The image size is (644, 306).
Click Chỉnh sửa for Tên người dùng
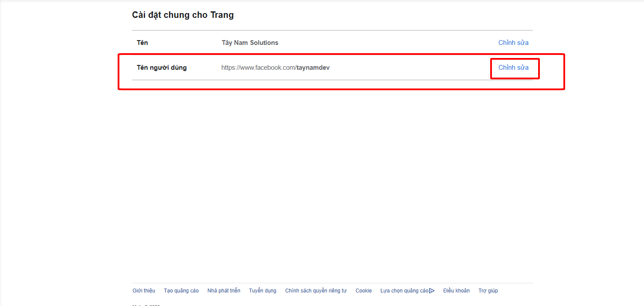click(513, 68)
